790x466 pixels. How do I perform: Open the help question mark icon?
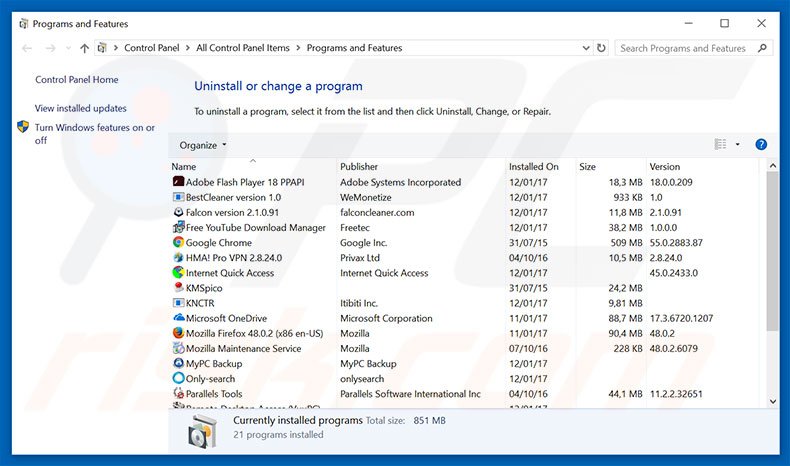tap(761, 145)
